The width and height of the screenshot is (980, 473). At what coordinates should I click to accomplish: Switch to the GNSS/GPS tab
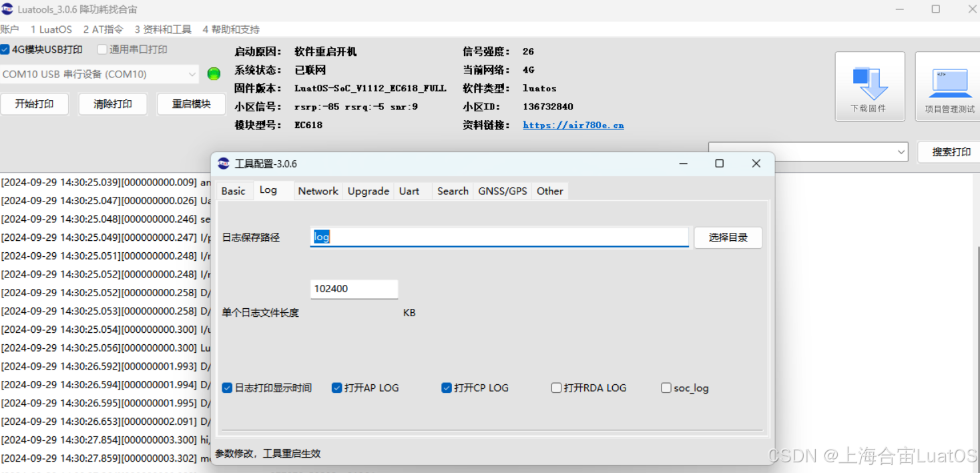tap(502, 191)
